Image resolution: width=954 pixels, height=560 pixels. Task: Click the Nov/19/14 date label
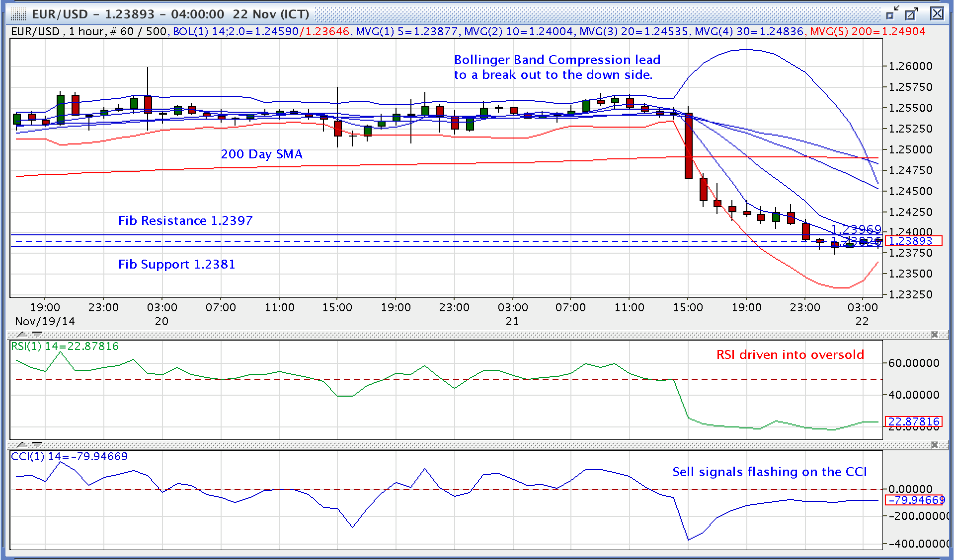pyautogui.click(x=45, y=321)
